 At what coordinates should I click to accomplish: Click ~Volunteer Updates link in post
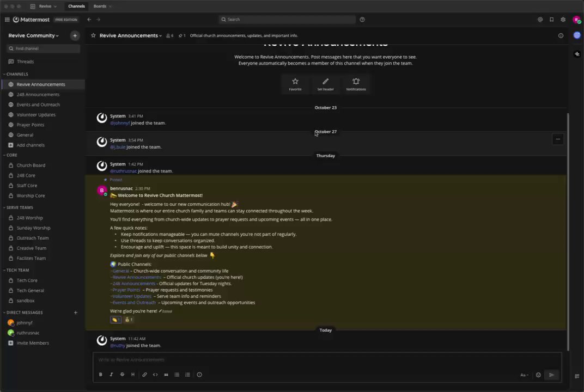point(131,296)
